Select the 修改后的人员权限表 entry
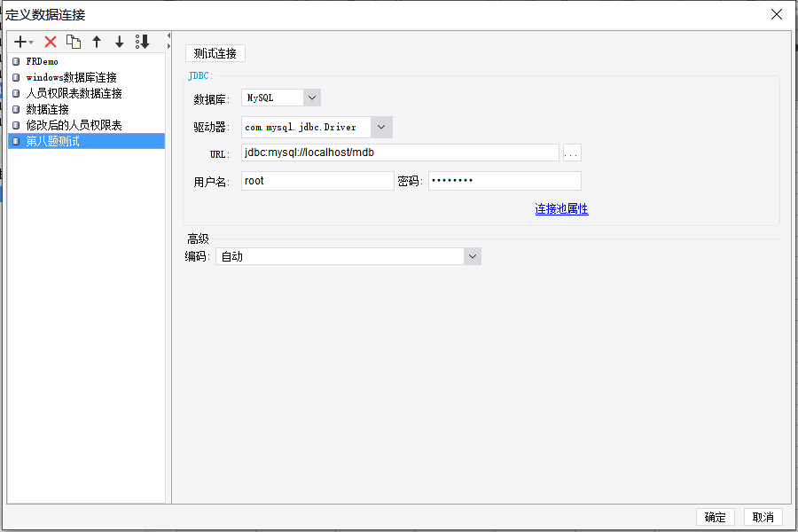The image size is (798, 532). coord(87,125)
